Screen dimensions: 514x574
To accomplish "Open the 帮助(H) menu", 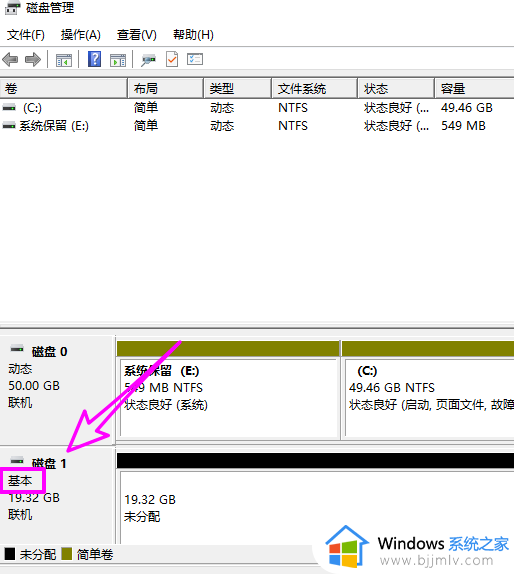I will [193, 35].
